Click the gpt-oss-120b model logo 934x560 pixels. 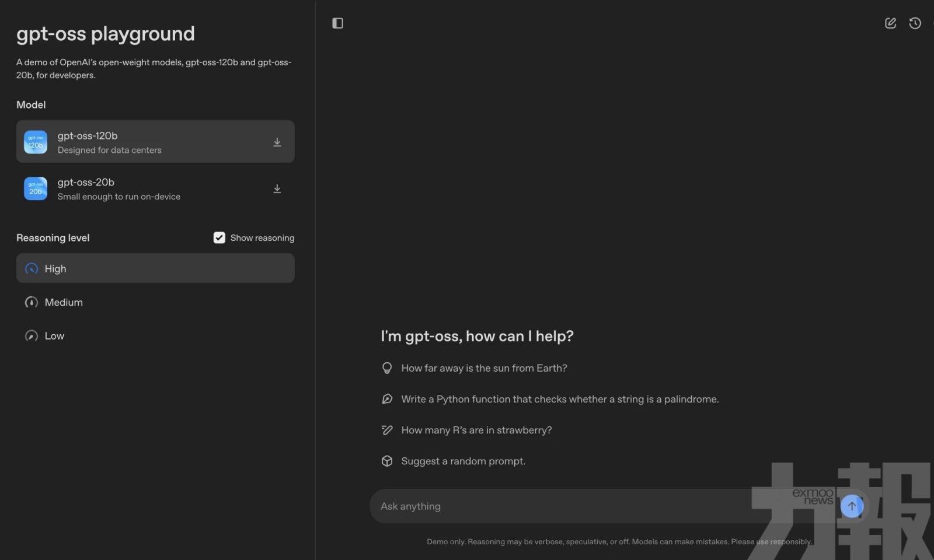[x=36, y=142]
